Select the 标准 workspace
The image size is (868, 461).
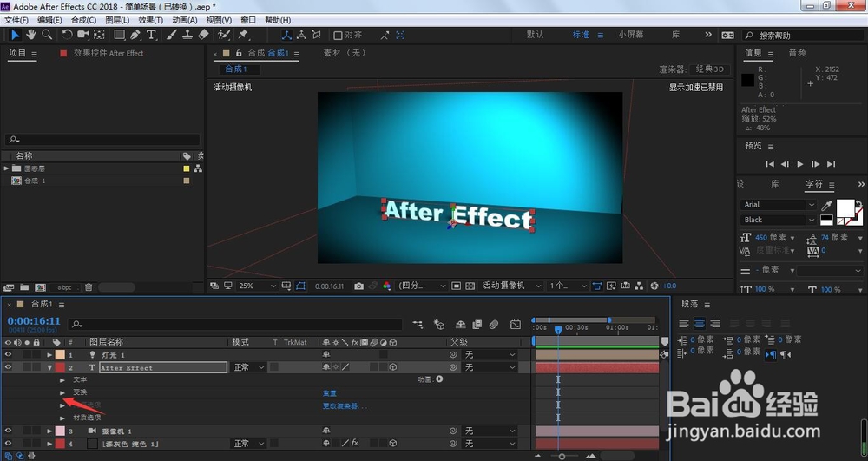[582, 35]
